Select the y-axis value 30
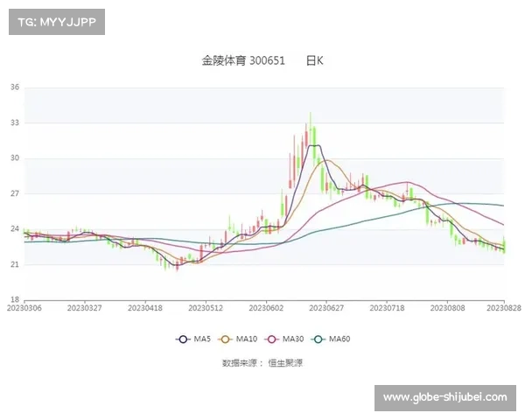 pos(15,158)
